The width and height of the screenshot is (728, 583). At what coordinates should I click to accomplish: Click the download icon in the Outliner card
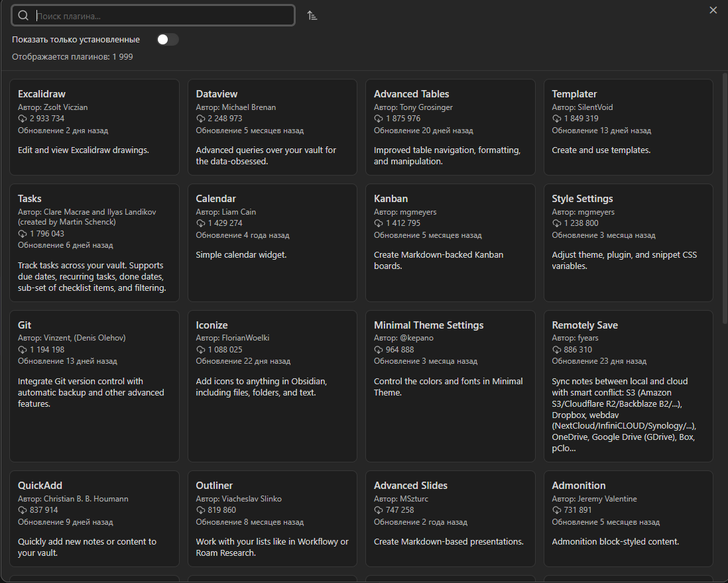(x=201, y=510)
